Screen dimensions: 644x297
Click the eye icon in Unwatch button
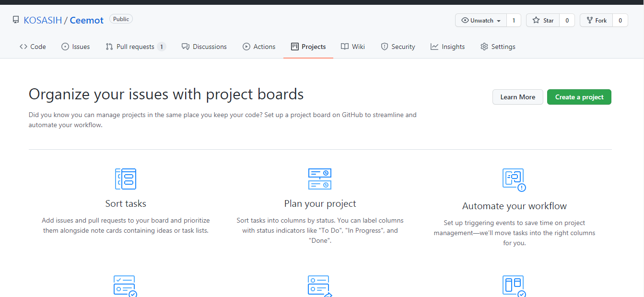pyautogui.click(x=465, y=20)
